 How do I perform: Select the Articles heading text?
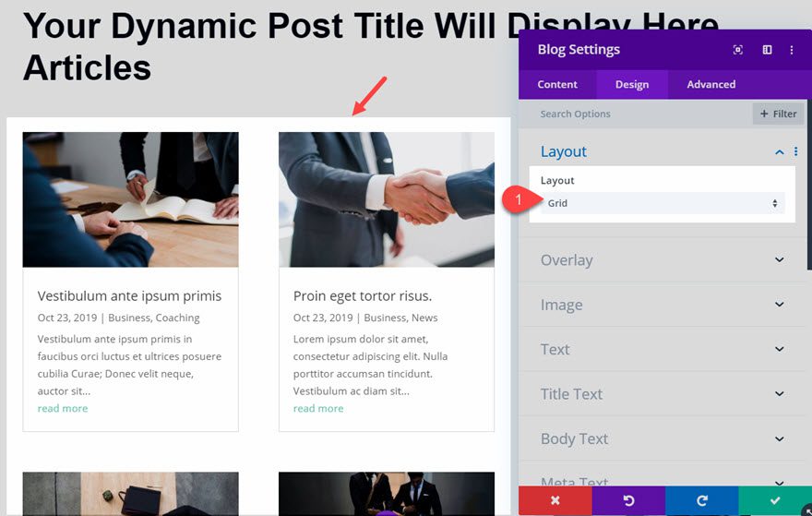(87, 68)
